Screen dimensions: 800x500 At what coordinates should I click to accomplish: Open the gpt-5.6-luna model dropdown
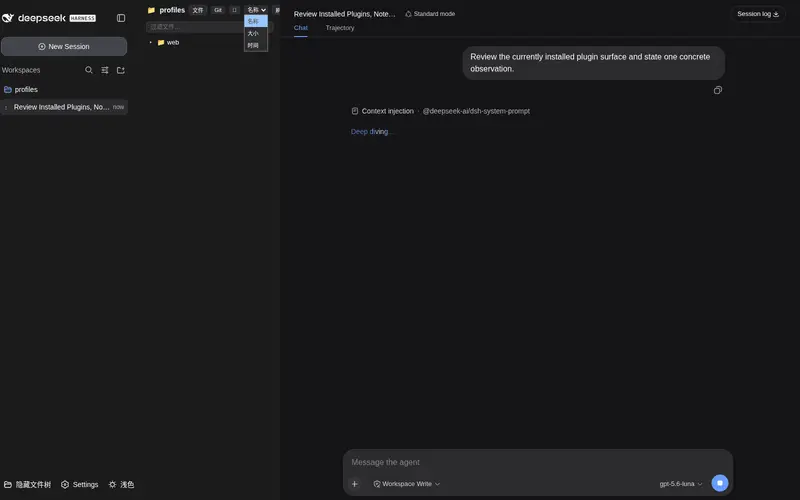tap(681, 484)
